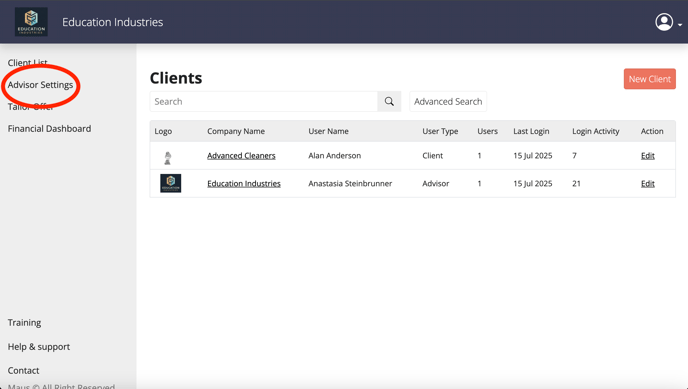Open the Education Industries company link

click(x=244, y=184)
